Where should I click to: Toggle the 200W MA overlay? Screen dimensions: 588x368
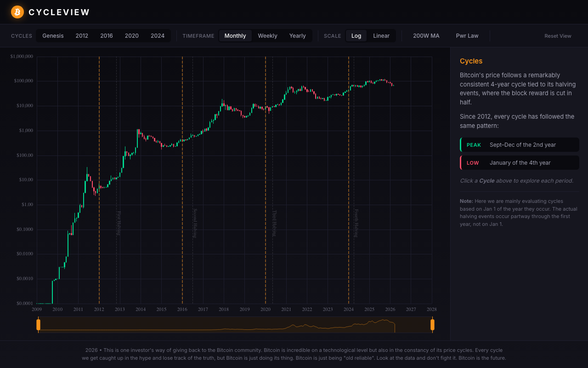coord(426,36)
